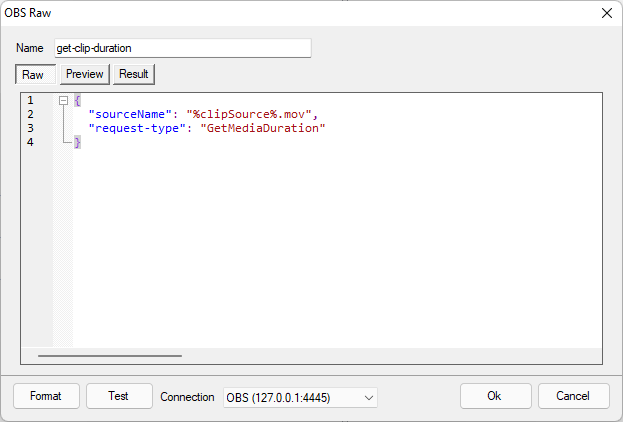Click line number 3 in gutter
The width and height of the screenshot is (623, 422).
click(30, 128)
